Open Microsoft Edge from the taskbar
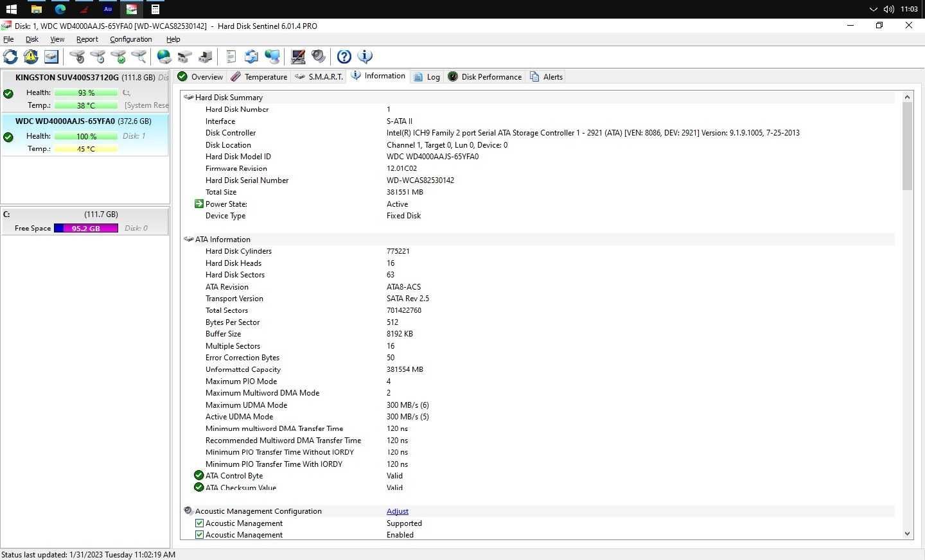Screen dimensions: 925x560 point(60,9)
